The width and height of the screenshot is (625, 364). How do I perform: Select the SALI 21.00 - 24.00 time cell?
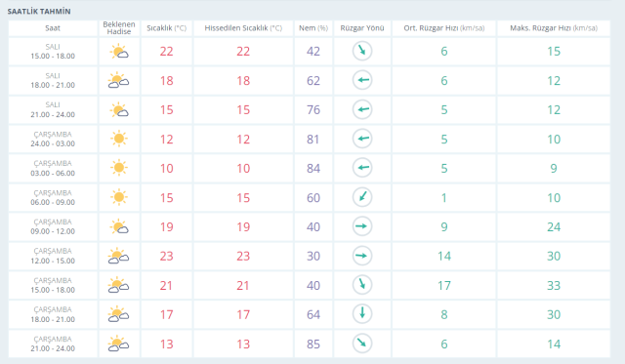point(53,110)
